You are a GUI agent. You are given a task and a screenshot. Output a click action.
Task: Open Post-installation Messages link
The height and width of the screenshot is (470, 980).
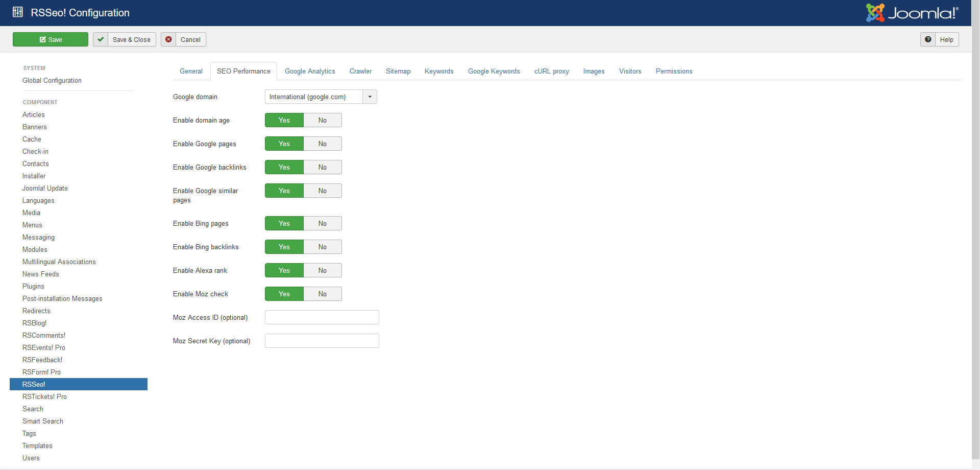(x=62, y=298)
